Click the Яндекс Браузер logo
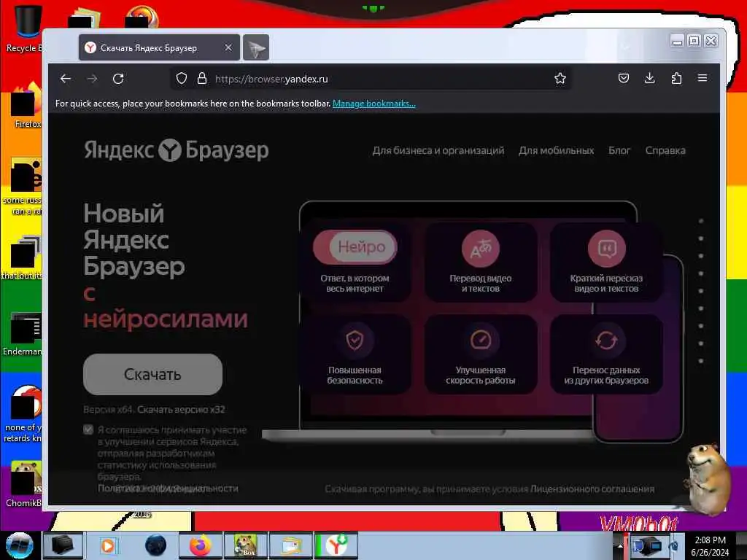The height and width of the screenshot is (560, 747). coord(177,150)
